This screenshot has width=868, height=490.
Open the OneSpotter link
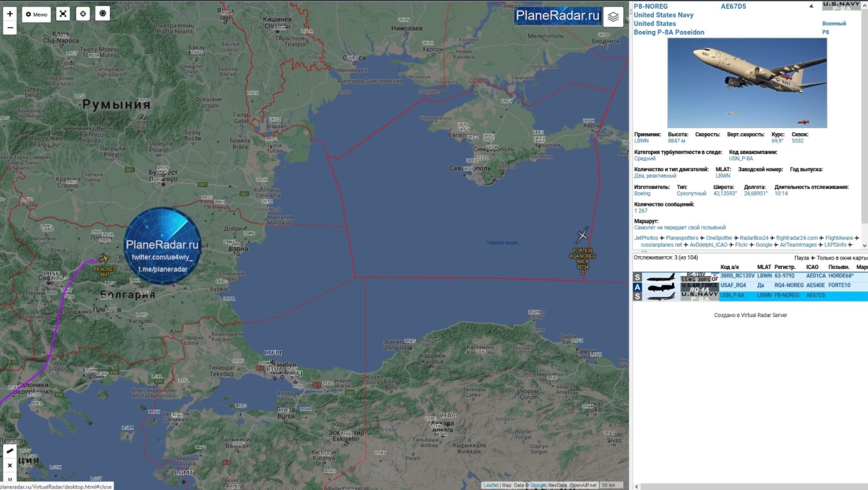719,238
